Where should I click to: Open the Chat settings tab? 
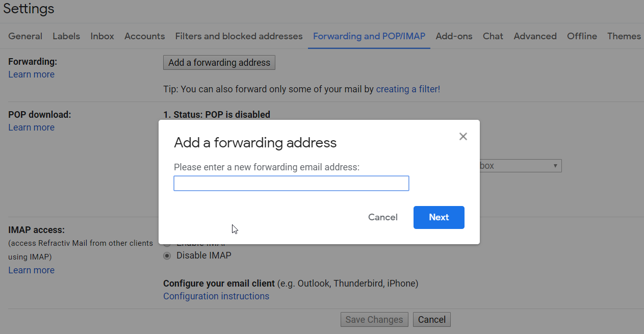coord(493,36)
